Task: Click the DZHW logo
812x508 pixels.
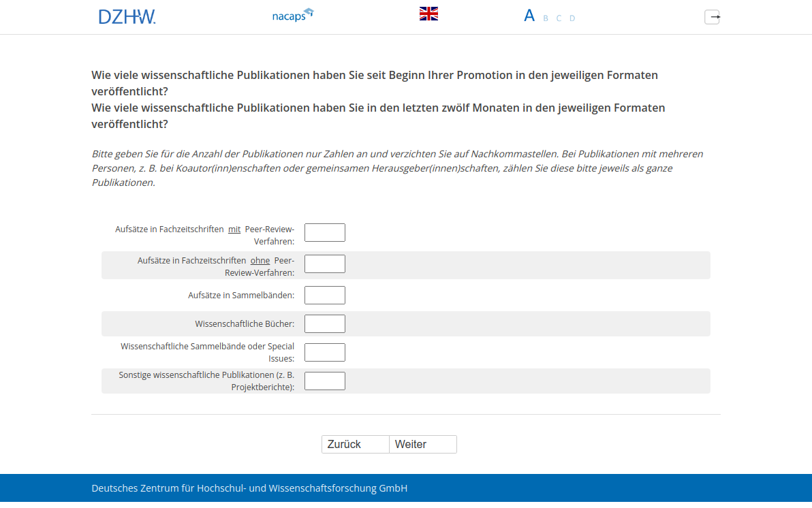Action: coord(127,17)
